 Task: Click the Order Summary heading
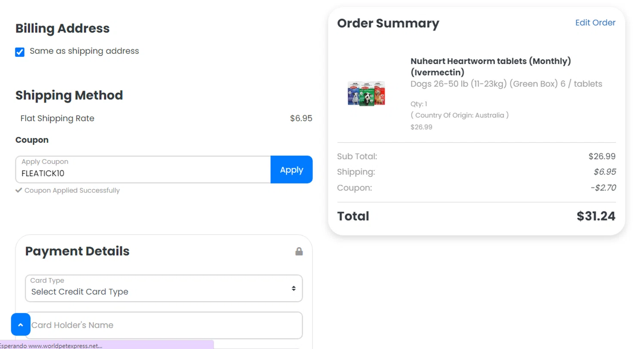coord(388,23)
